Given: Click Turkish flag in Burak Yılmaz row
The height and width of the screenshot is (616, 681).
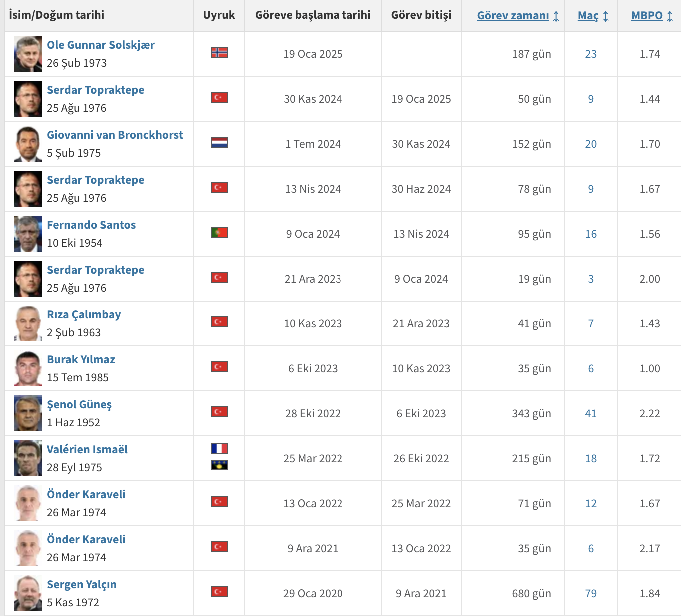Looking at the screenshot, I should pos(219,367).
